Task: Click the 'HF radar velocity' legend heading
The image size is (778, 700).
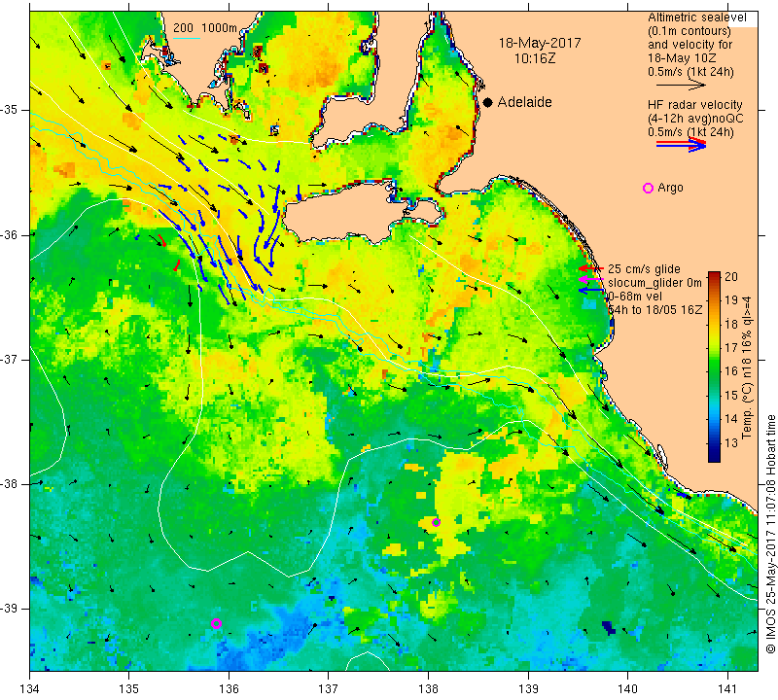Action: pyautogui.click(x=695, y=105)
